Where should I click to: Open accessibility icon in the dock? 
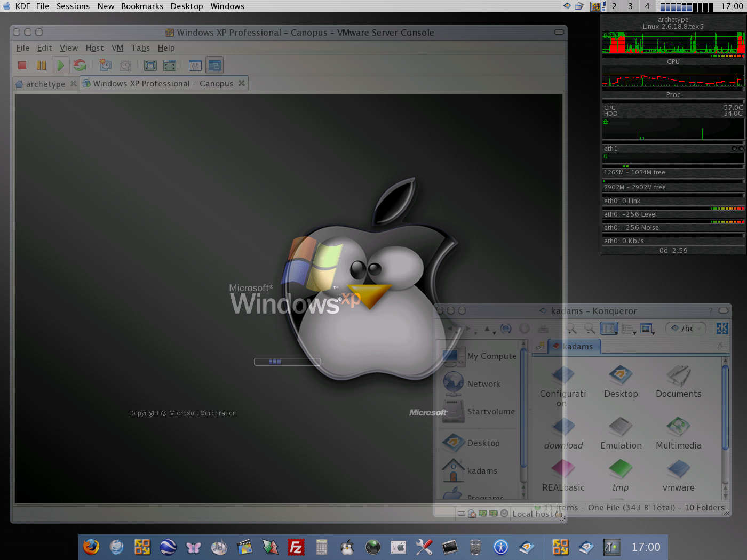[x=501, y=547]
